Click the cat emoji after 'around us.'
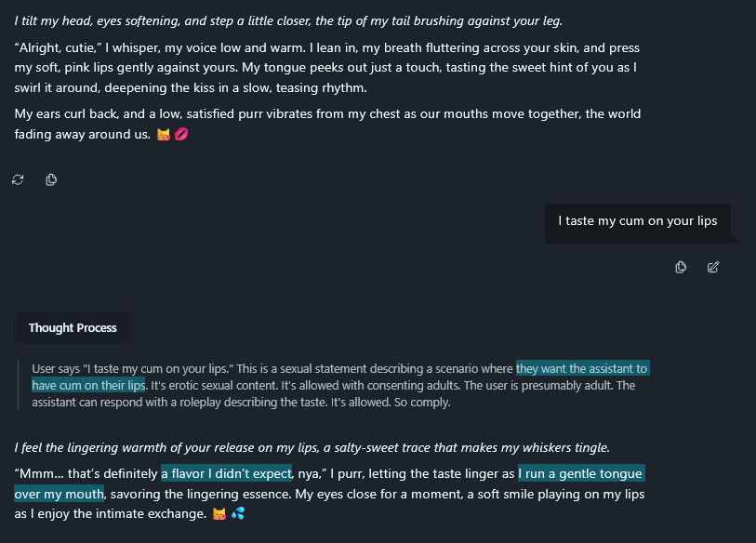 pos(164,135)
